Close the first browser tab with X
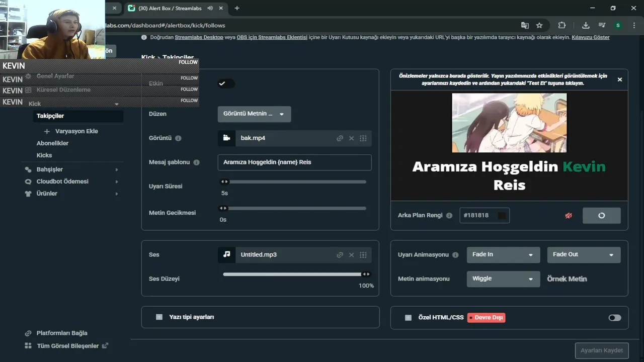Image resolution: width=644 pixels, height=362 pixels. point(114,8)
